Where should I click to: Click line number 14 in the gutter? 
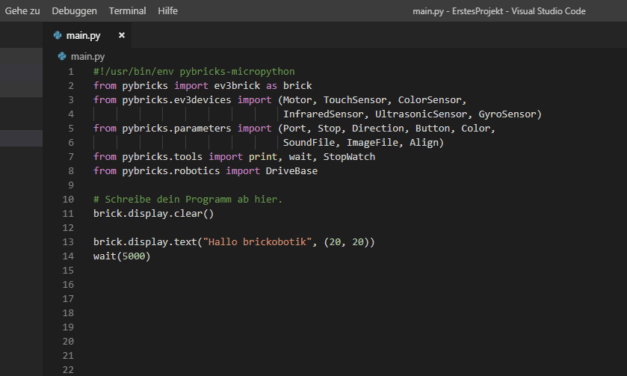[x=68, y=256]
